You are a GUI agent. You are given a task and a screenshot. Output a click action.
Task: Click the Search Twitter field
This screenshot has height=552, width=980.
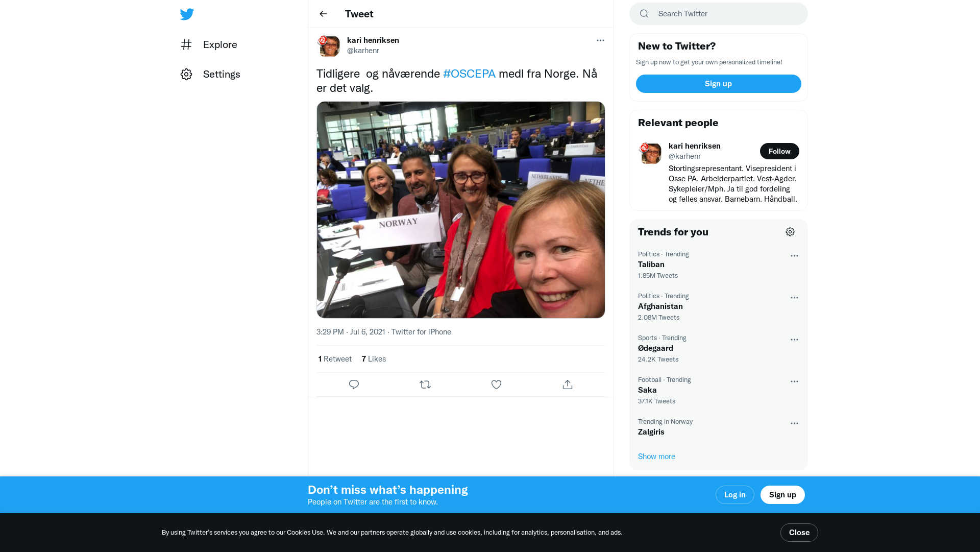click(x=725, y=14)
